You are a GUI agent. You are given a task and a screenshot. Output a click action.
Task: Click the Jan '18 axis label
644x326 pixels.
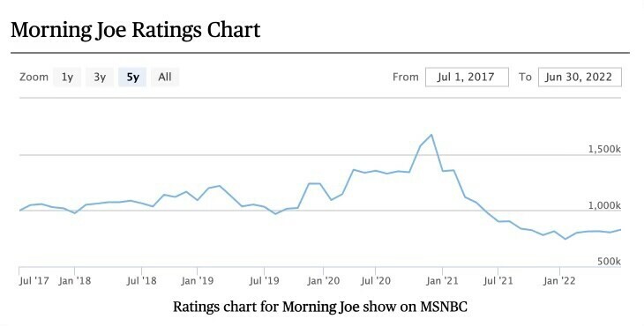click(x=74, y=281)
